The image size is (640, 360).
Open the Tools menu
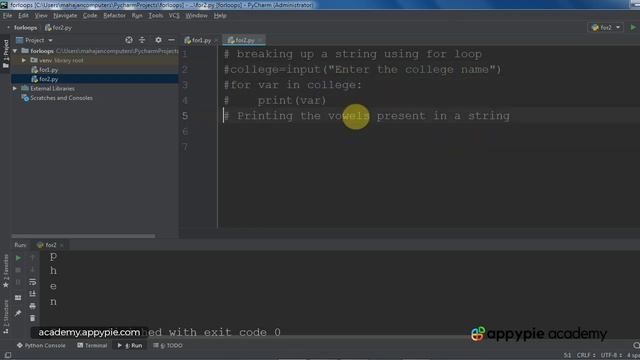pyautogui.click(x=156, y=16)
